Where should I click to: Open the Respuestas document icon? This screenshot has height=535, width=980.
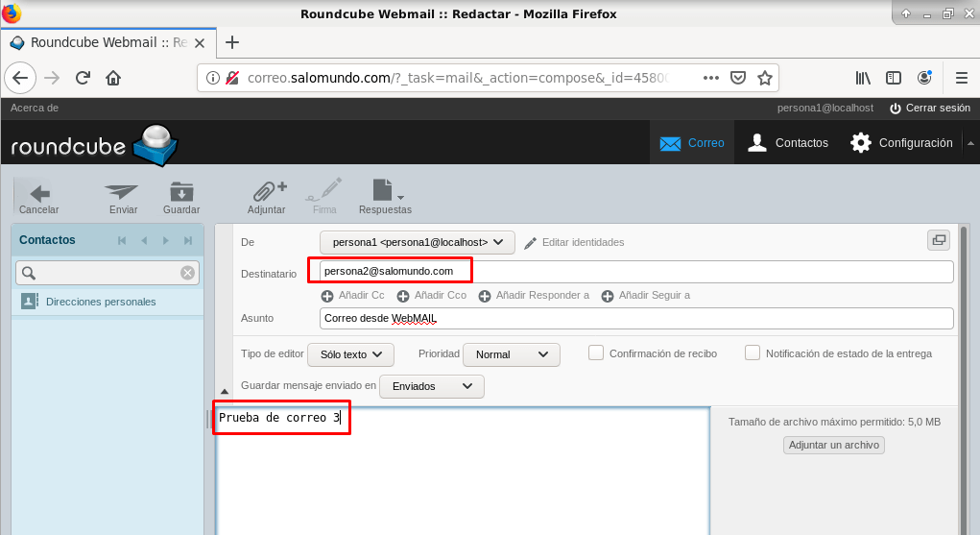coord(384,192)
